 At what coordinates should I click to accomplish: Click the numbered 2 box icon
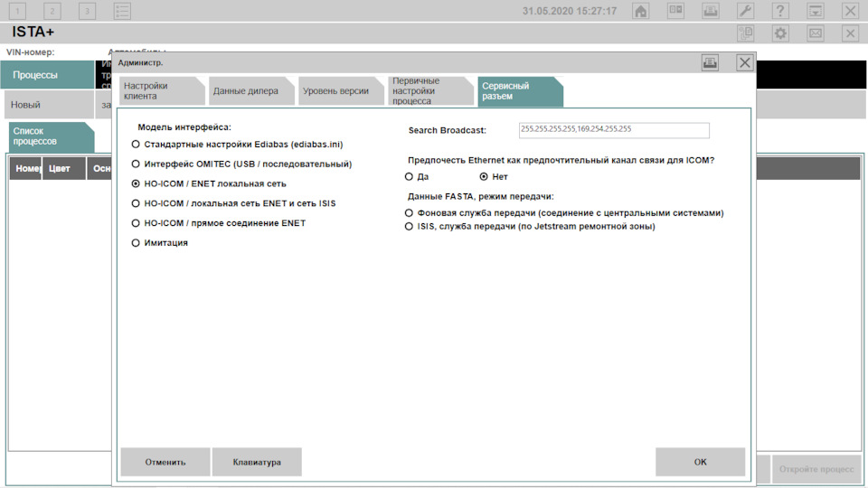tap(52, 11)
